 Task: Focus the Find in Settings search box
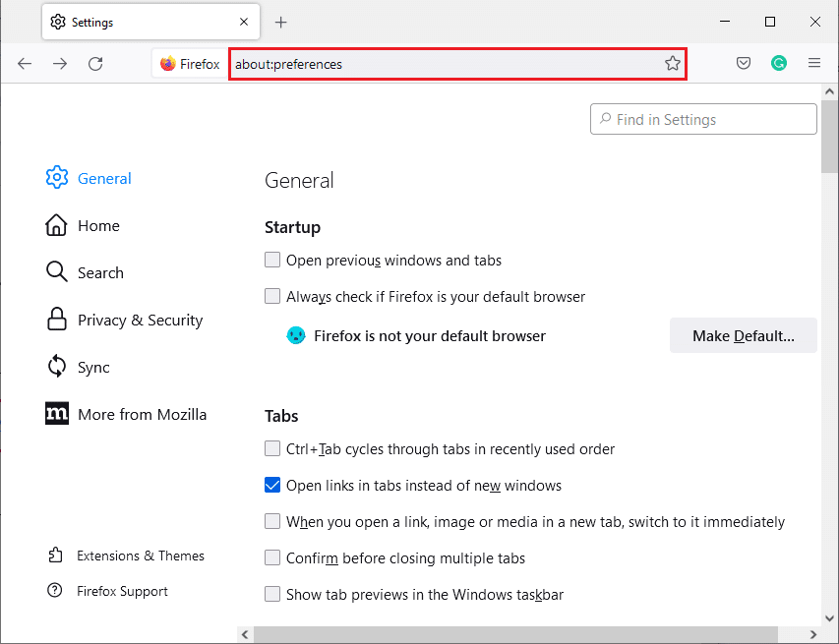[x=703, y=119]
